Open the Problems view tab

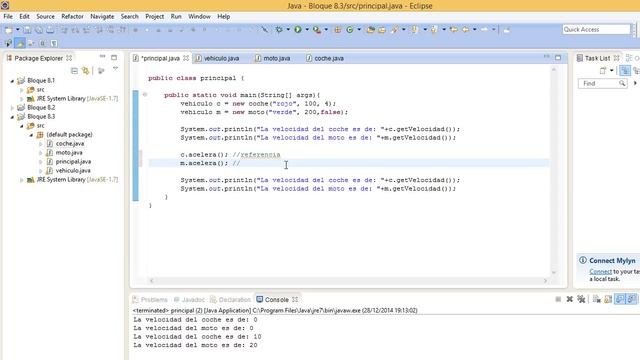point(150,300)
